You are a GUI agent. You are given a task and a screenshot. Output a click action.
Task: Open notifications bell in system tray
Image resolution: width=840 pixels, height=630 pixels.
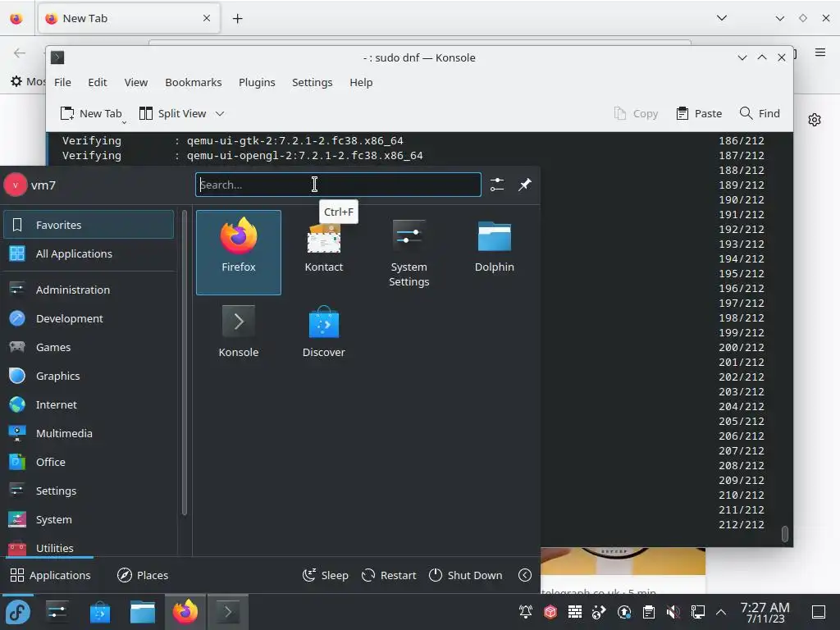(526, 612)
